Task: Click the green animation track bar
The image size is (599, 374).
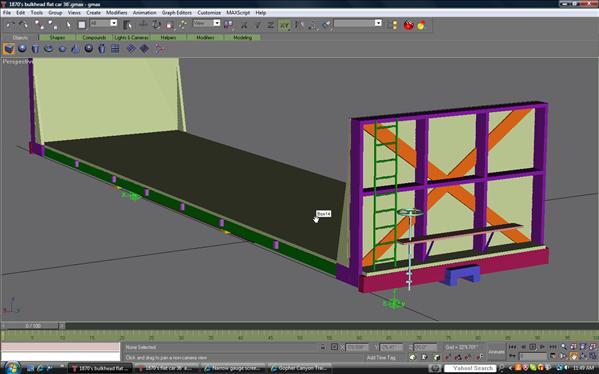Action: (300, 336)
